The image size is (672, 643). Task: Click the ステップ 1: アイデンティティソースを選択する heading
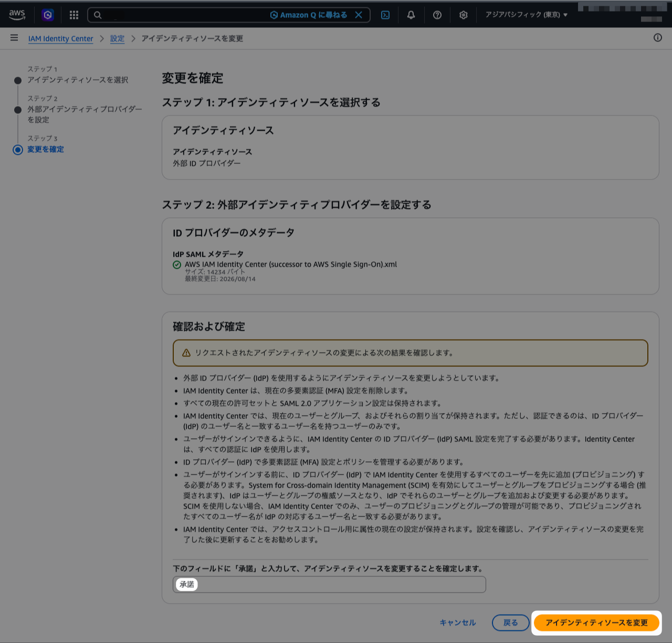[x=271, y=102]
